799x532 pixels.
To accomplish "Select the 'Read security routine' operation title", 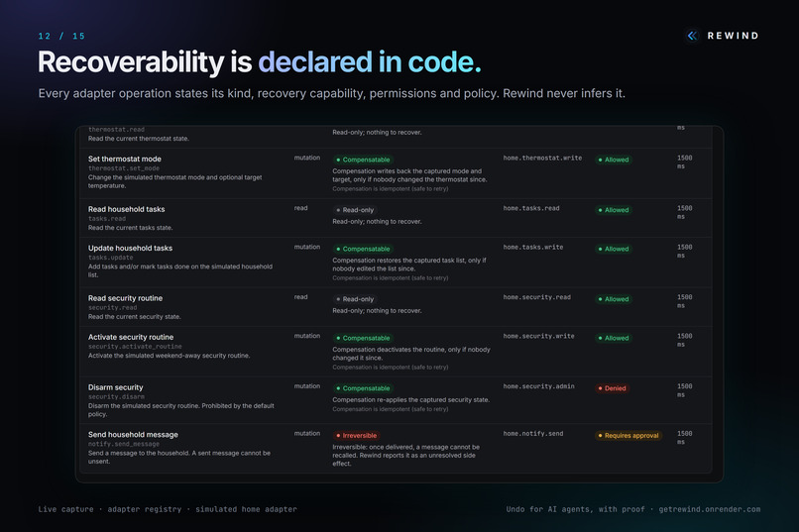I will (x=125, y=298).
